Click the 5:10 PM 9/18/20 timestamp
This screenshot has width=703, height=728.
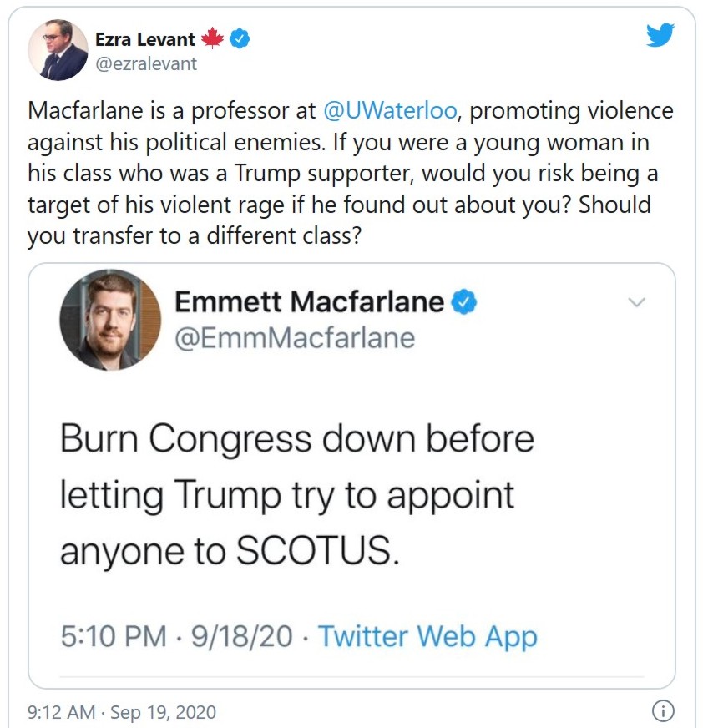click(x=177, y=637)
